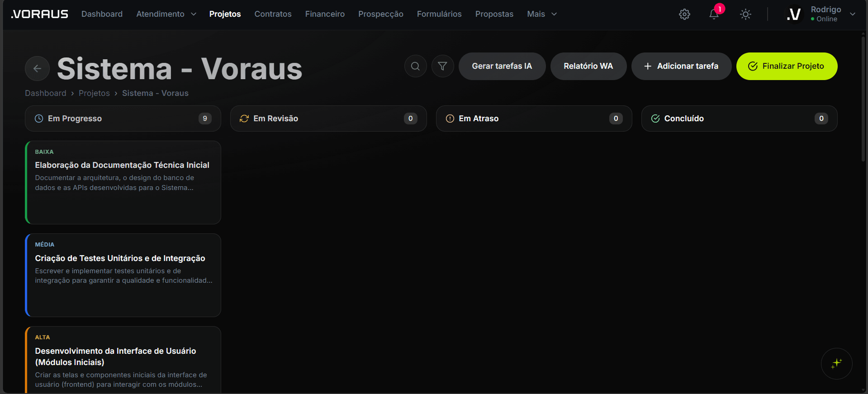Click the Finalizar Projeto button

[x=787, y=66]
